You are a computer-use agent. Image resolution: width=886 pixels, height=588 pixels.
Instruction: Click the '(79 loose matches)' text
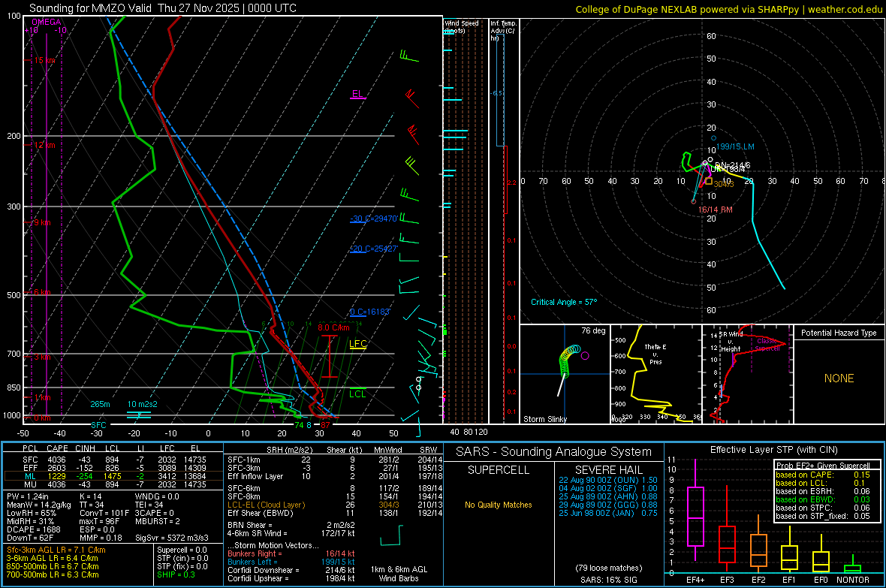[x=608, y=568]
